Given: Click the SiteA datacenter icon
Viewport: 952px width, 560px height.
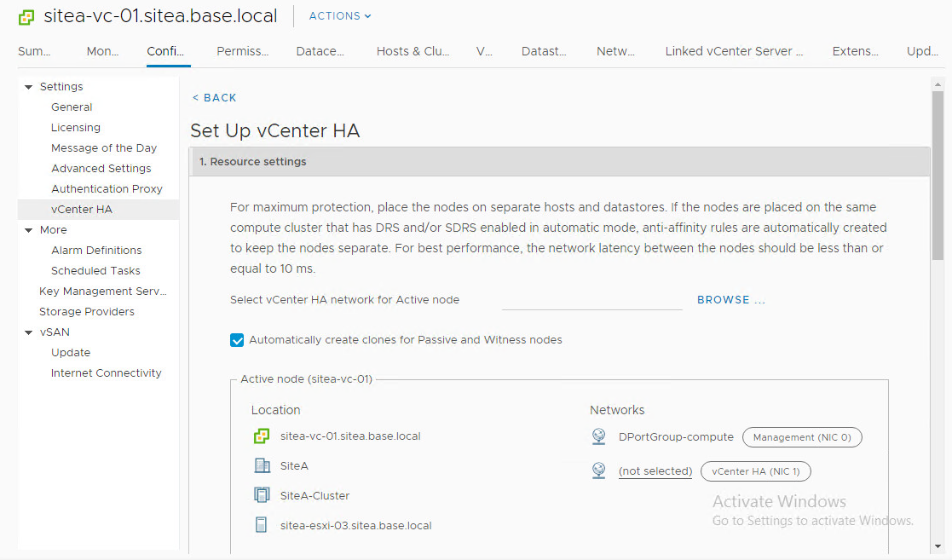Looking at the screenshot, I should [262, 466].
